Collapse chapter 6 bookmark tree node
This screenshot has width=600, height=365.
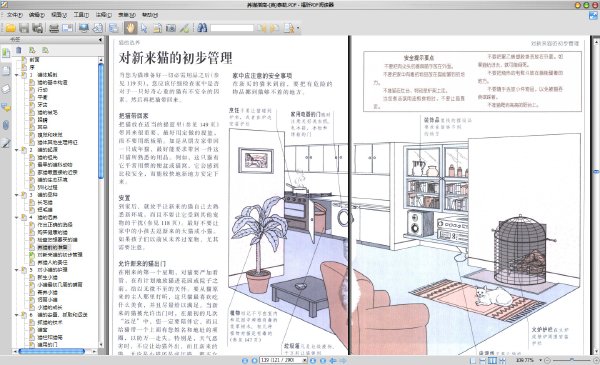coord(17,315)
